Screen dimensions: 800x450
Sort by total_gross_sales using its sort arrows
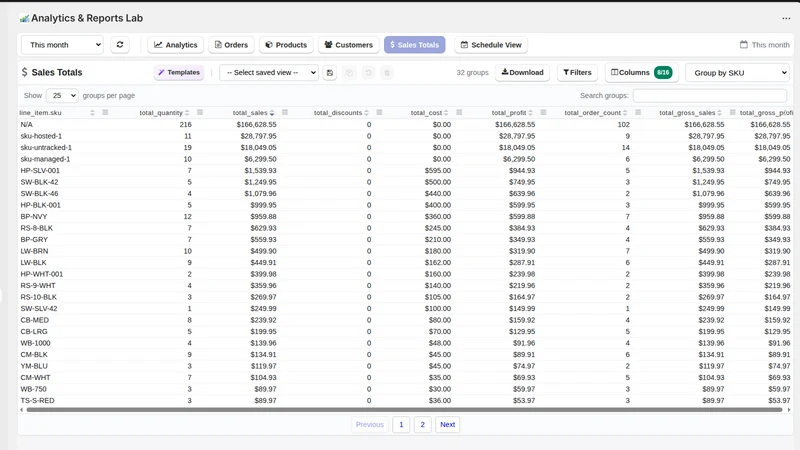[x=719, y=113]
